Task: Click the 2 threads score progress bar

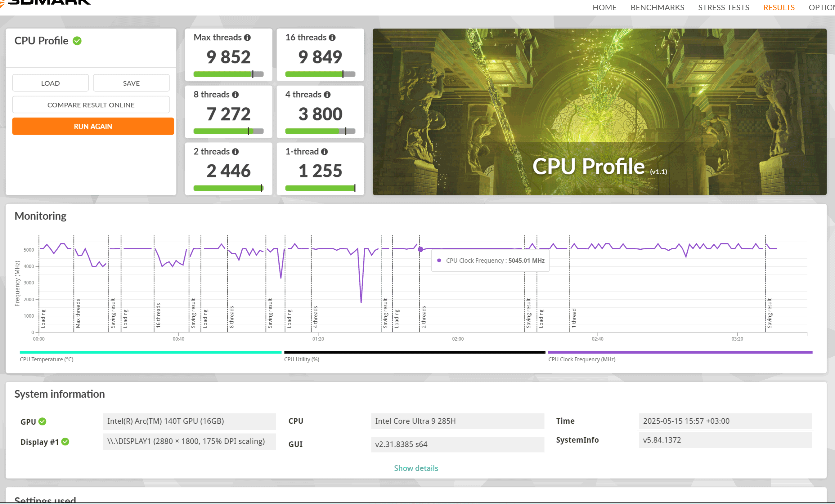Action: pos(228,188)
